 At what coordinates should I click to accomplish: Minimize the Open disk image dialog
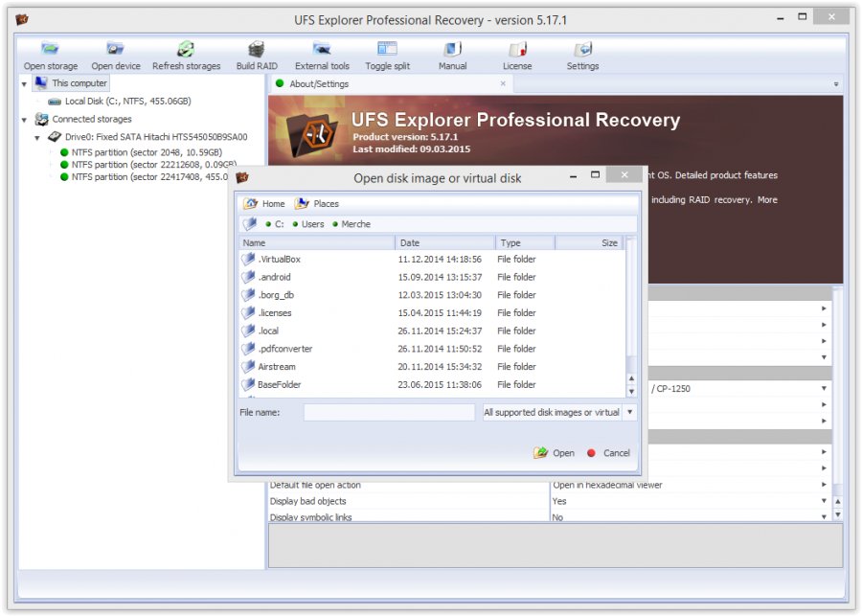[574, 176]
